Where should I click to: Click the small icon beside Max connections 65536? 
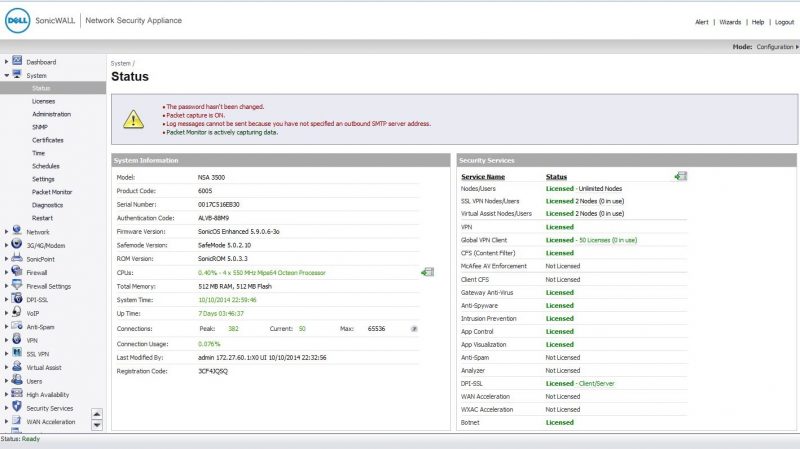click(414, 329)
